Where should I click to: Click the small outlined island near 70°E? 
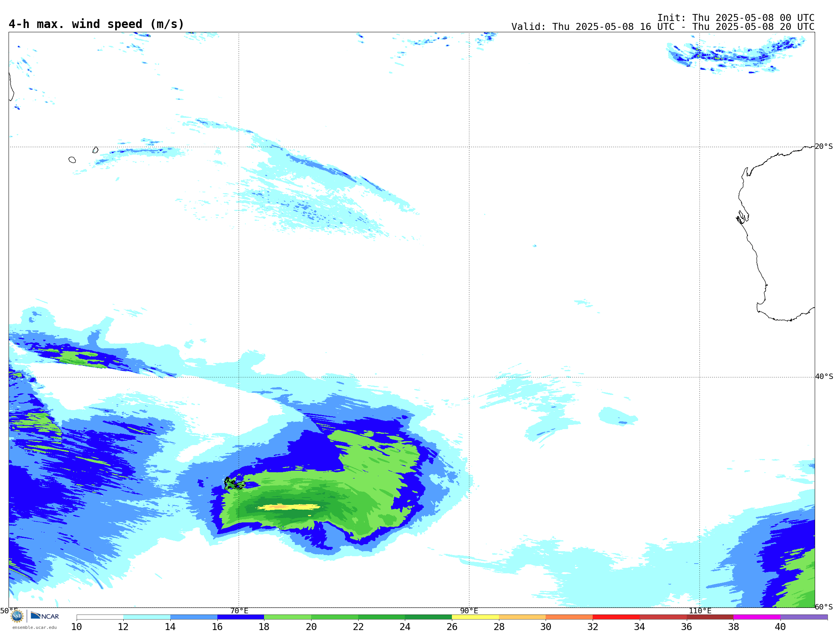click(234, 484)
